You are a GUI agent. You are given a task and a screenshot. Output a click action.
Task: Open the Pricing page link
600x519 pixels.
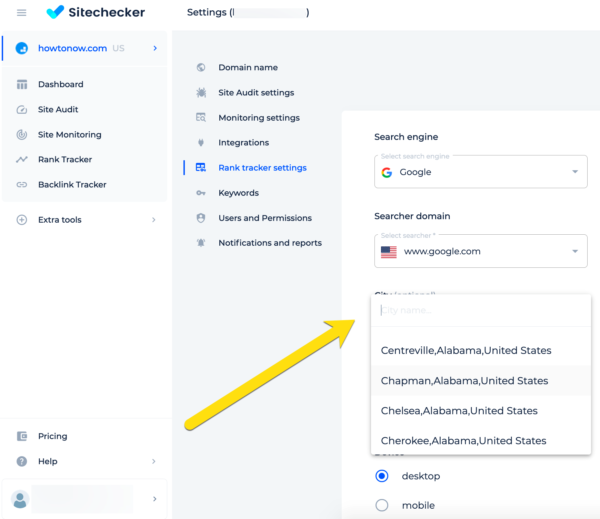click(53, 436)
